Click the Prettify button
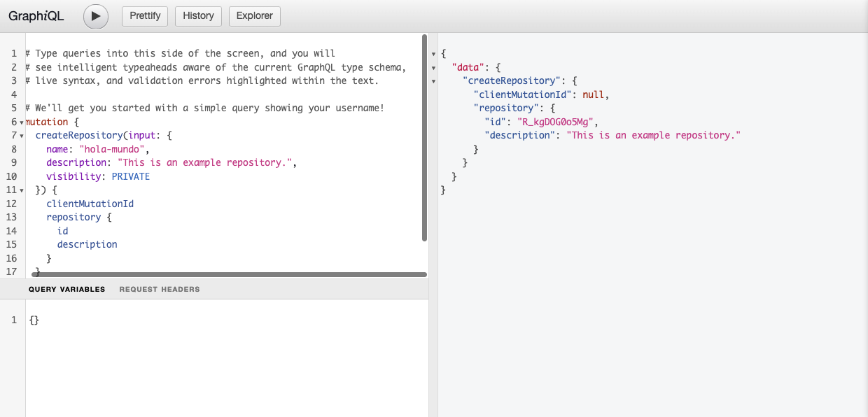 tap(145, 16)
